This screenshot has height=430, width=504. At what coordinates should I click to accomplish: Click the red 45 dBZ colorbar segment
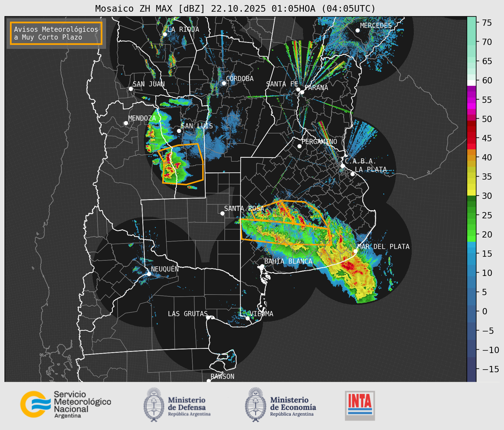[x=471, y=138]
